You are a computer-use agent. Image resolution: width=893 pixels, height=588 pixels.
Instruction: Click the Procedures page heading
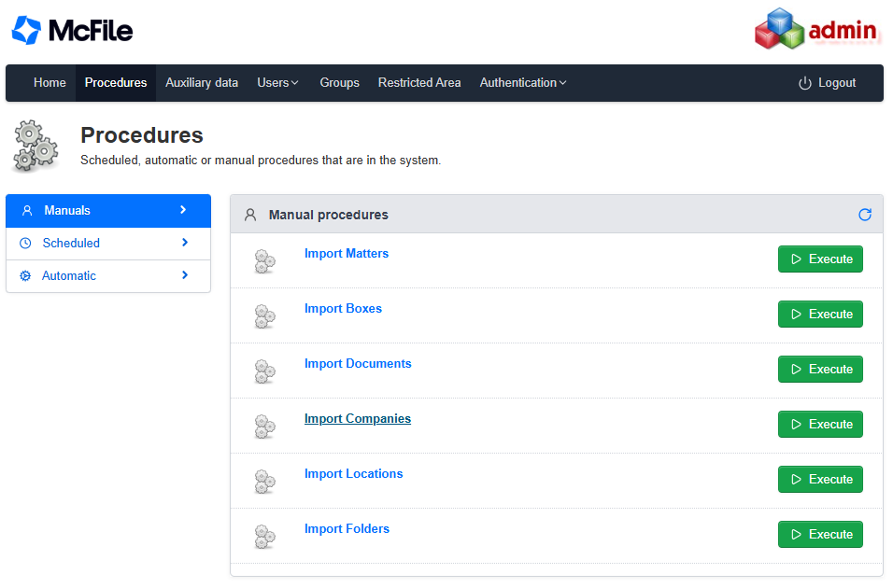142,135
